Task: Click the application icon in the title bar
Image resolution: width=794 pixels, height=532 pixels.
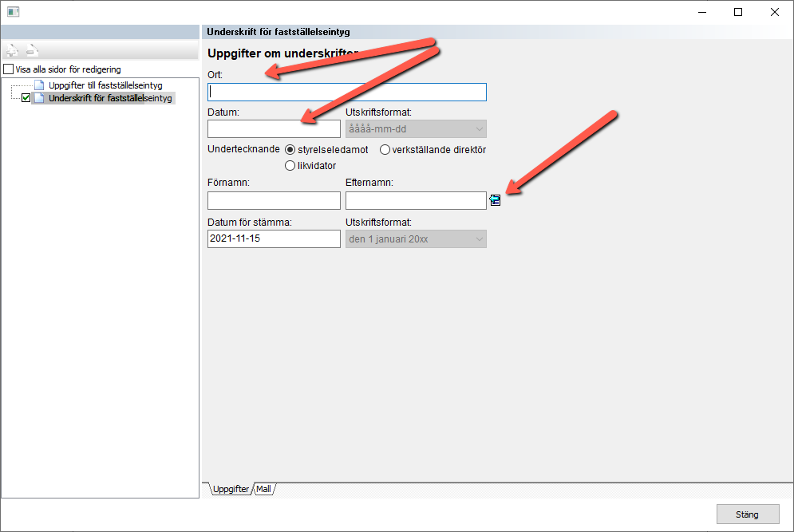Action: (13, 12)
